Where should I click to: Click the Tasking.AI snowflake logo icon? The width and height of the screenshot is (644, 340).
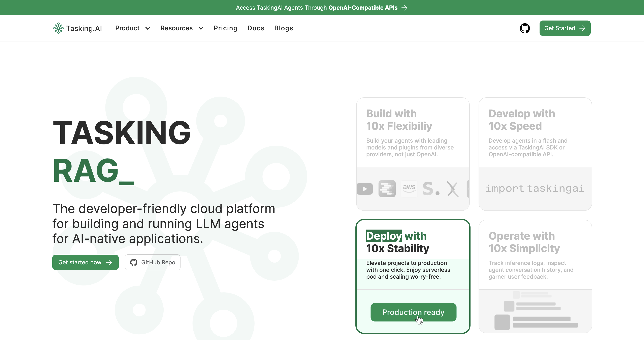(x=59, y=28)
